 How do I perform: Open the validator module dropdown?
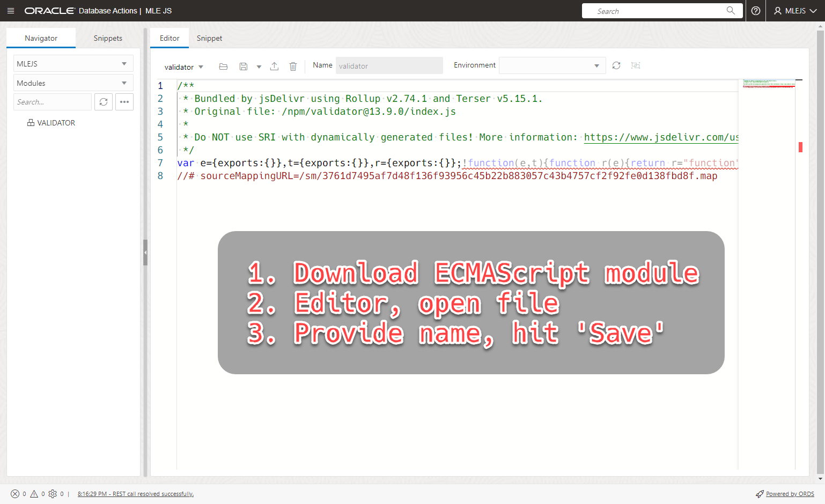[184, 67]
